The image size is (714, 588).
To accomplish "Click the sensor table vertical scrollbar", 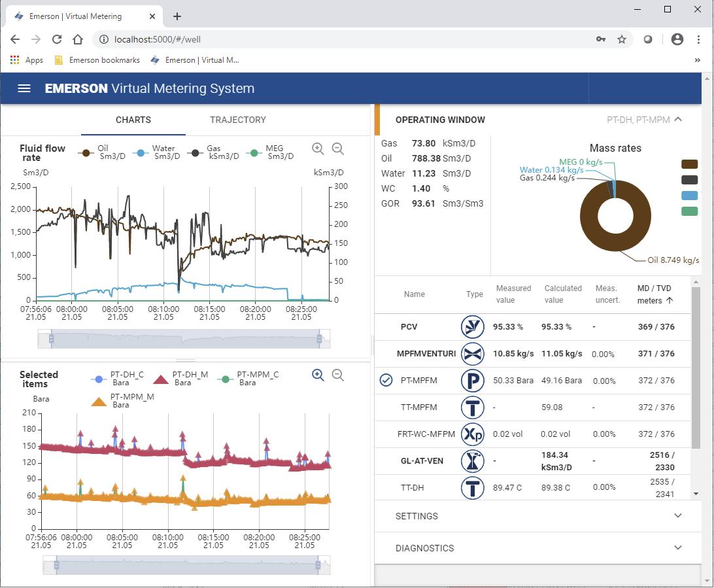I will click(695, 367).
